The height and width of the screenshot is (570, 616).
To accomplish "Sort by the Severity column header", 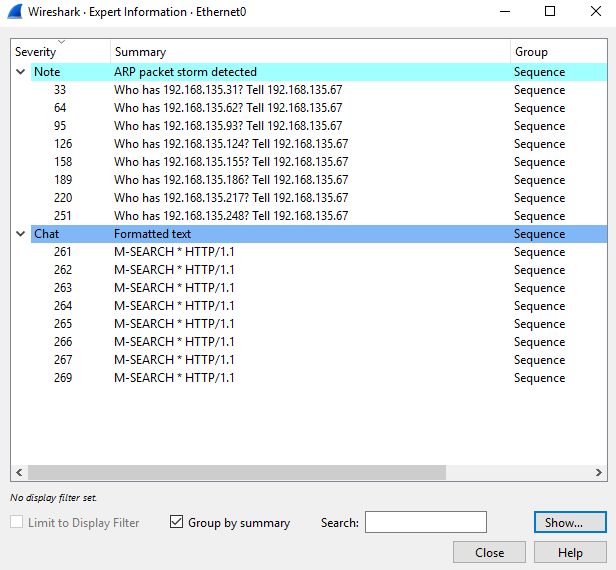I will tap(60, 51).
